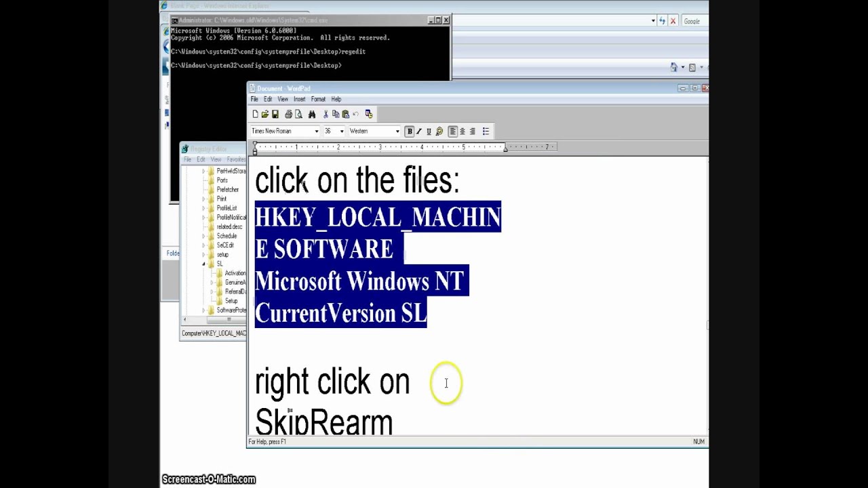Select the Prefetcher key in Registry Editor

[228, 190]
